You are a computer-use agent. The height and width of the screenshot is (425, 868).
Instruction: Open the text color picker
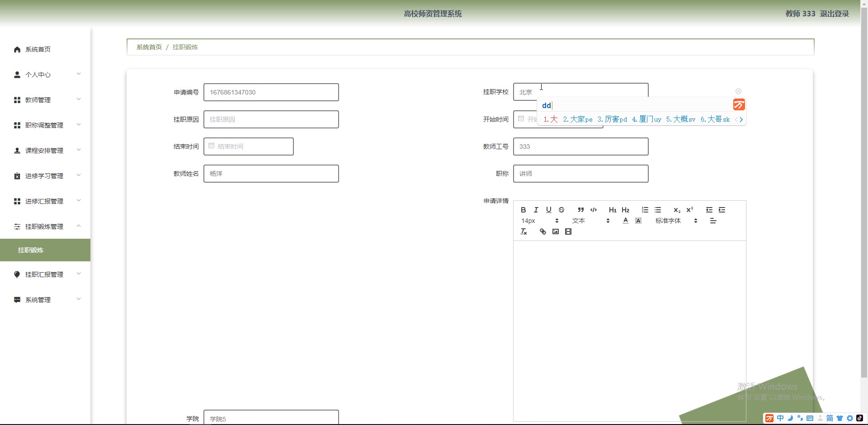click(x=625, y=221)
